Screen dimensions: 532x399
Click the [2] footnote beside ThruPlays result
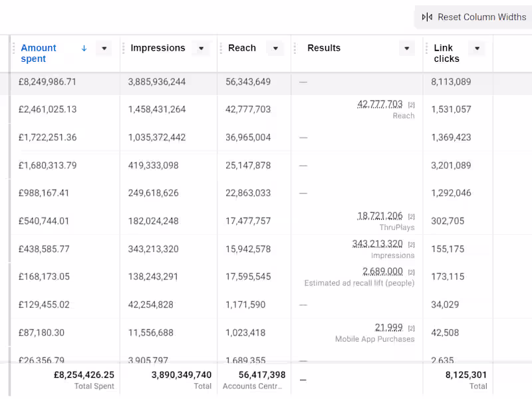click(x=411, y=217)
